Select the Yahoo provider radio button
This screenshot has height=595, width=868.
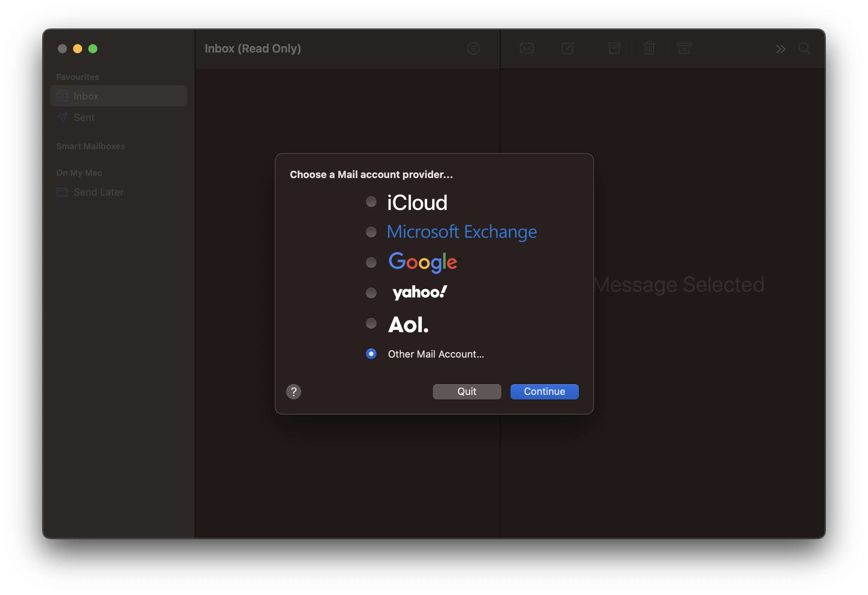[x=371, y=293]
